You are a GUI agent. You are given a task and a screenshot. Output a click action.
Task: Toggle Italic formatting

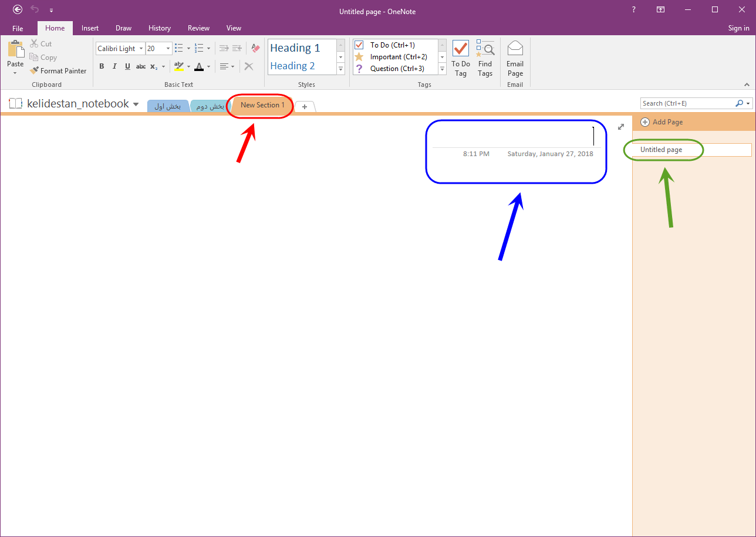[114, 66]
